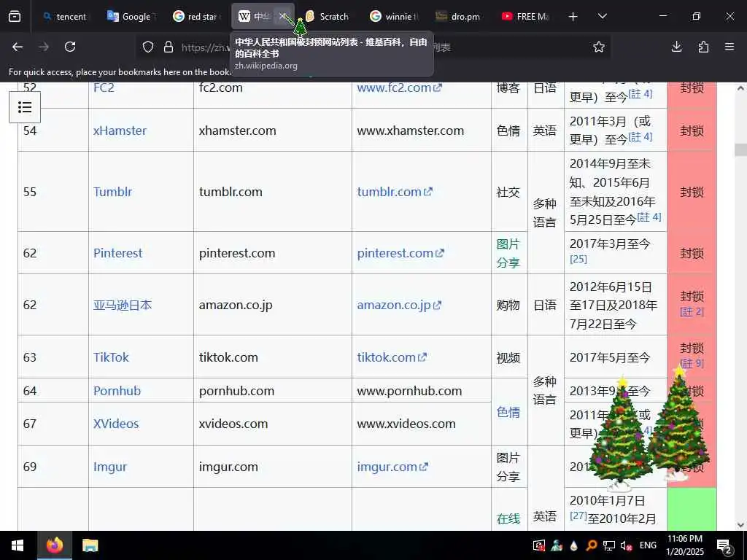Click Firefox icon in taskbar

click(55, 545)
